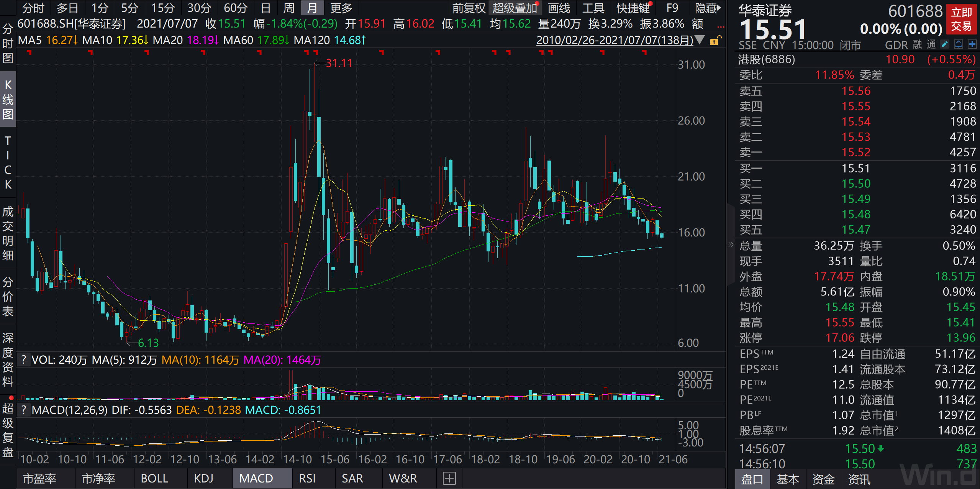
Task: Select the 周 weekly period
Action: [x=289, y=8]
